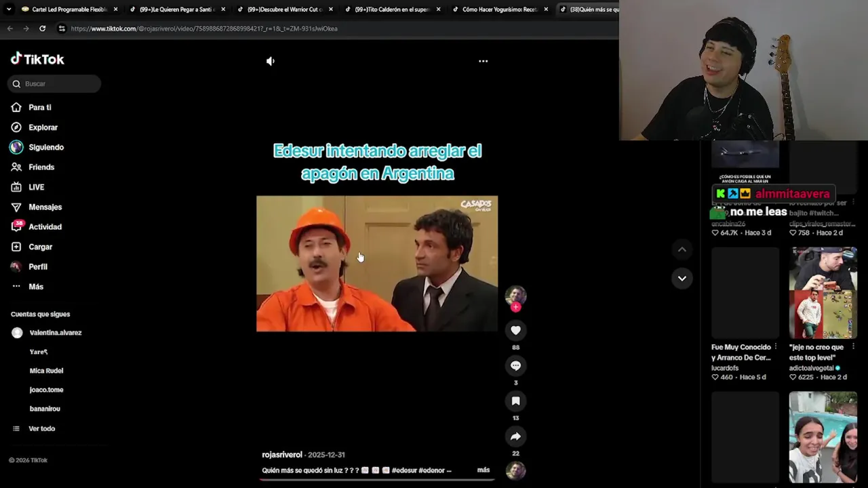Click the Explorar compass icon
This screenshot has width=868, height=488.
pyautogui.click(x=16, y=127)
